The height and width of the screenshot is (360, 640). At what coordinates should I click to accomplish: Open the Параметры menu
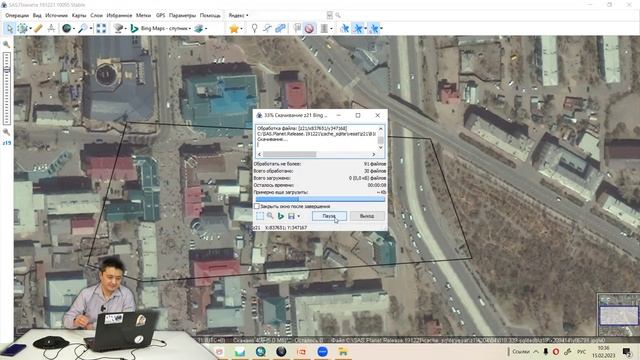pyautogui.click(x=182, y=15)
